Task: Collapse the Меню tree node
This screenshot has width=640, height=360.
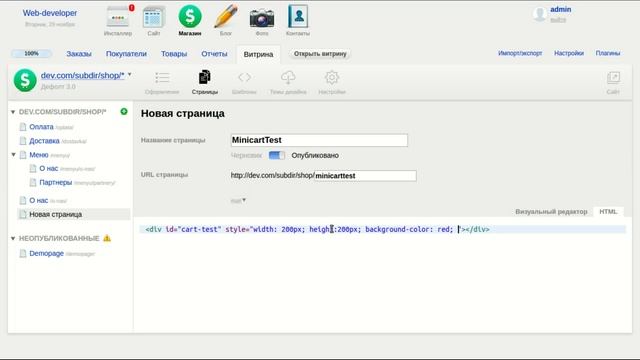Action: [x=13, y=155]
